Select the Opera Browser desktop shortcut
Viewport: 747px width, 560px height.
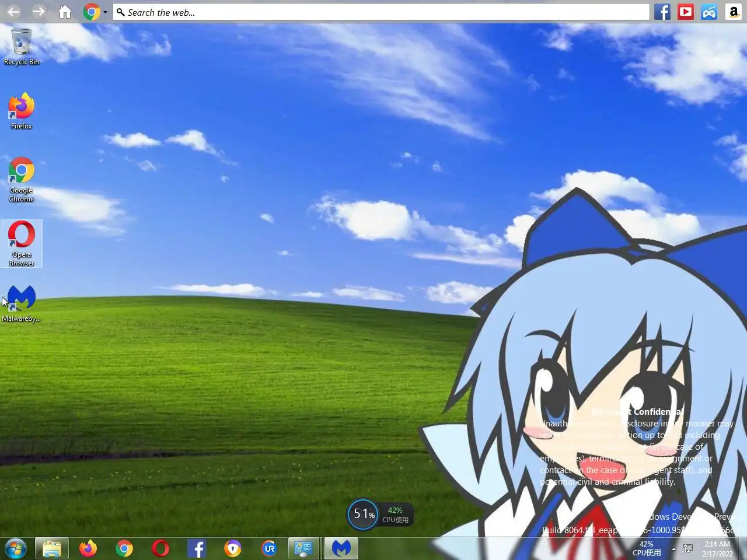pos(22,244)
